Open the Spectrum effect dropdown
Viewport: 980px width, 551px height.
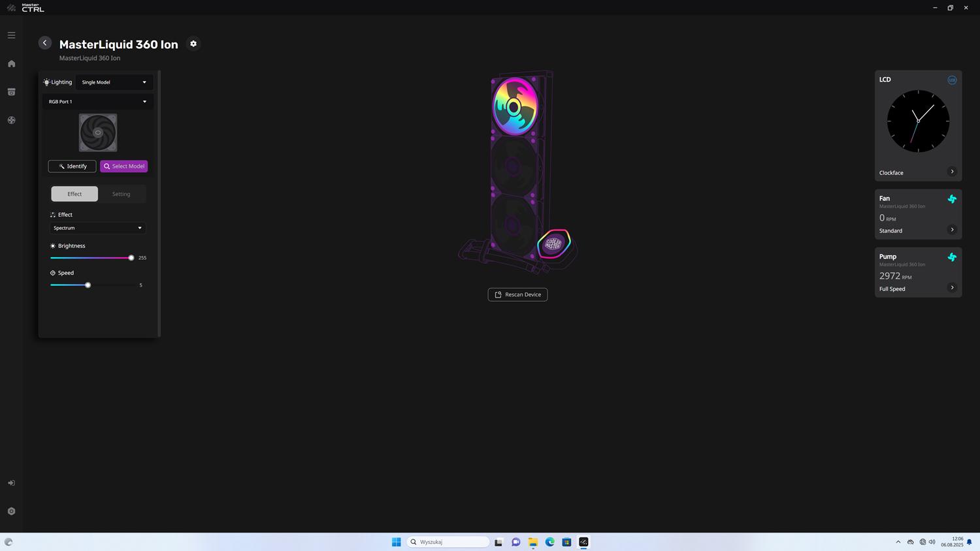[x=98, y=228]
